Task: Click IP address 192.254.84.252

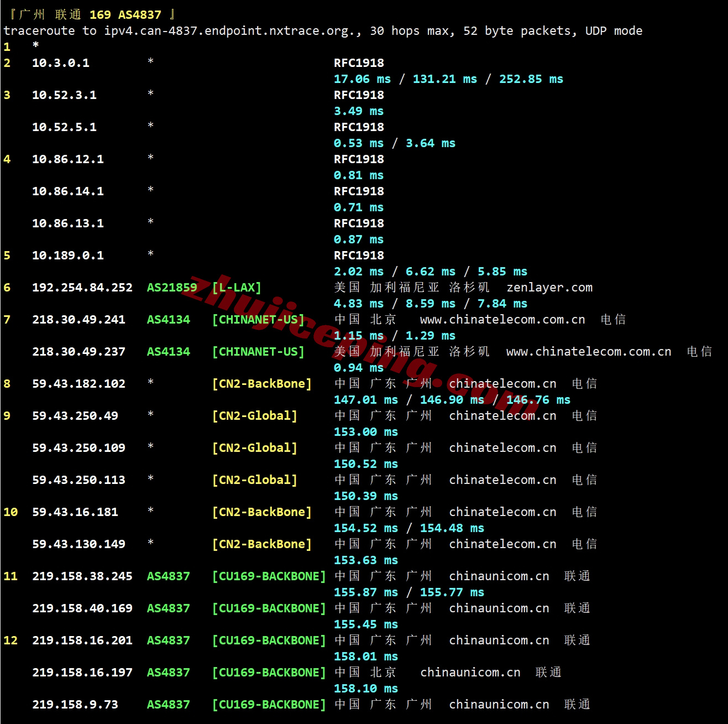Action: 82,288
